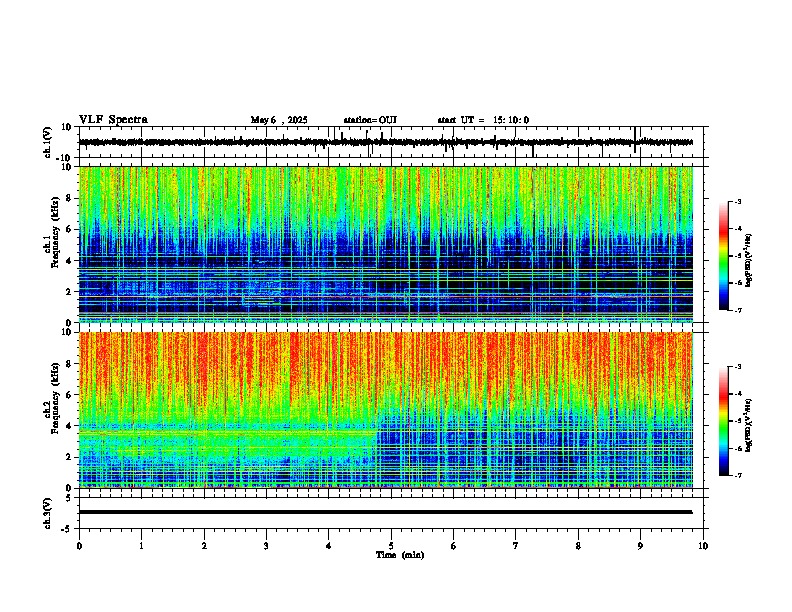Viewport: 792px width, 612px height.
Task: Click the time axis tick label 8
Action: pyautogui.click(x=578, y=546)
